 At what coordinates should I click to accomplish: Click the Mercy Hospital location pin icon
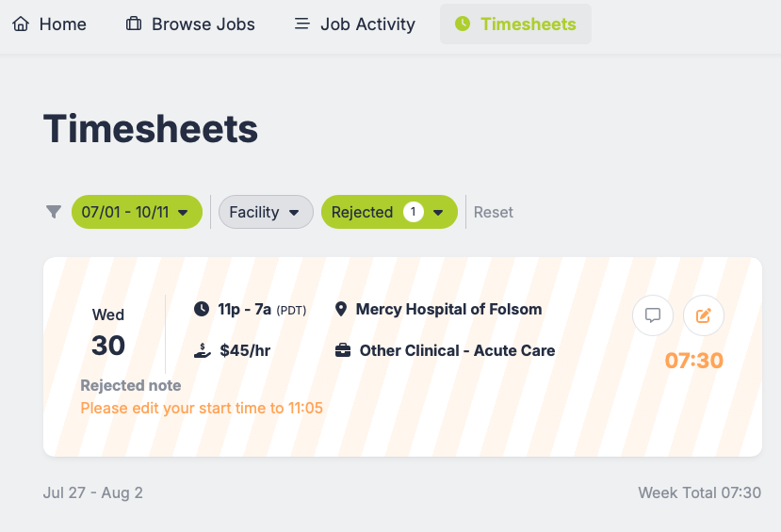click(x=341, y=309)
